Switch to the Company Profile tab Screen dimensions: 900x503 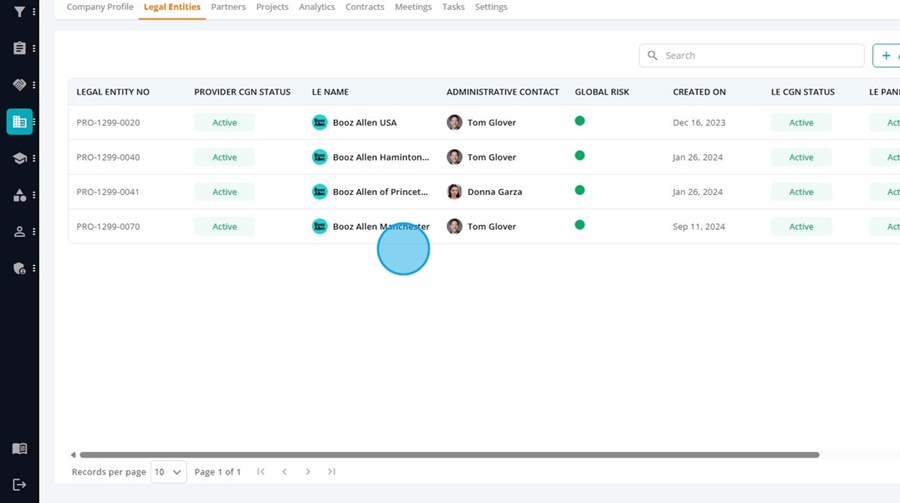100,7
